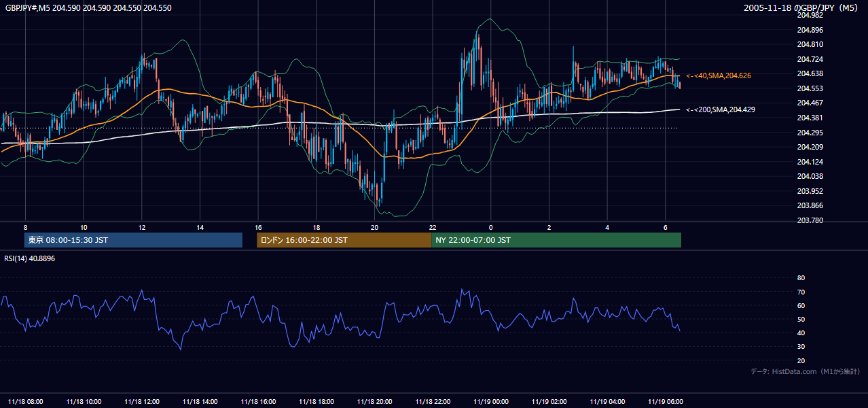Screen dimensions: 868x408
Task: Click the 11/18 18:00 time axis label
Action: pos(317,401)
